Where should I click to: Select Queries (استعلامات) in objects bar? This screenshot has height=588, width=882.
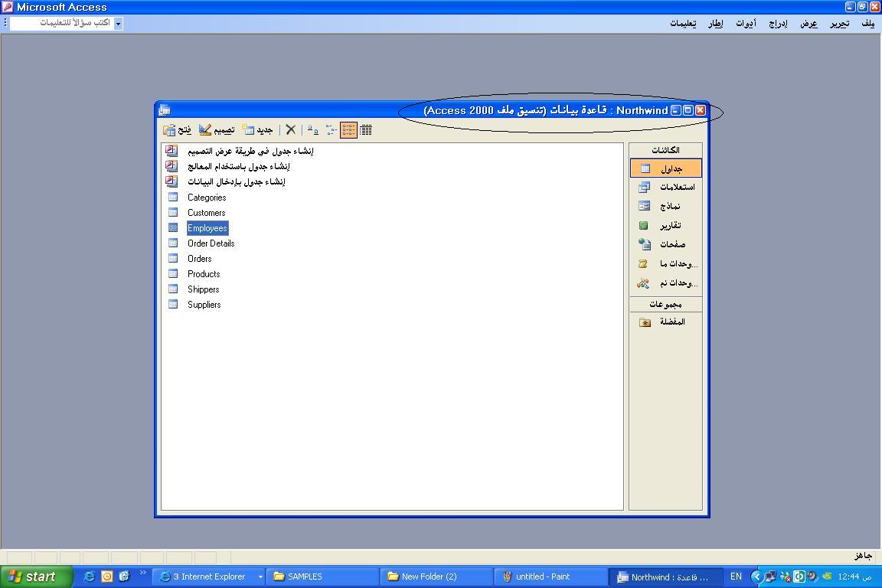[x=666, y=187]
